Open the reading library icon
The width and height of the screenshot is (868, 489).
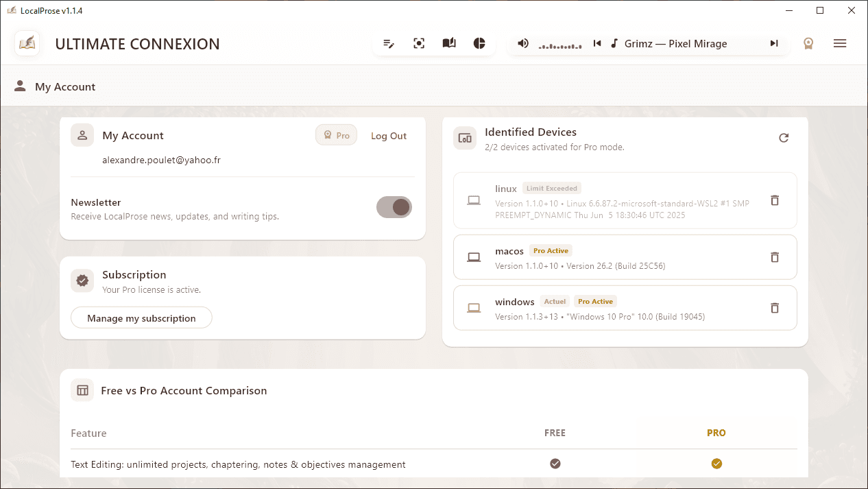click(x=449, y=43)
